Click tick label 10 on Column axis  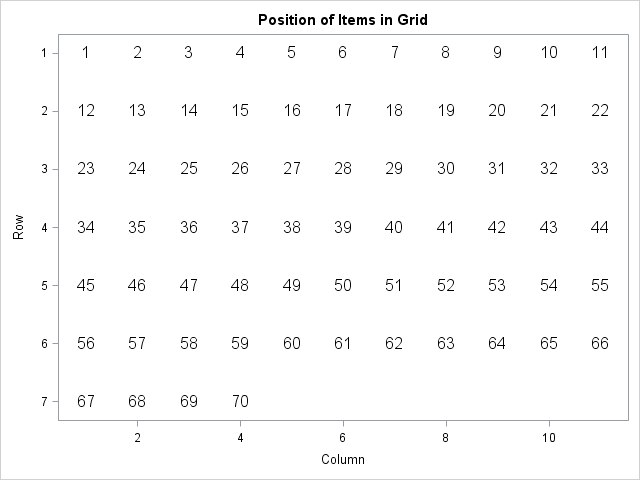[549, 438]
